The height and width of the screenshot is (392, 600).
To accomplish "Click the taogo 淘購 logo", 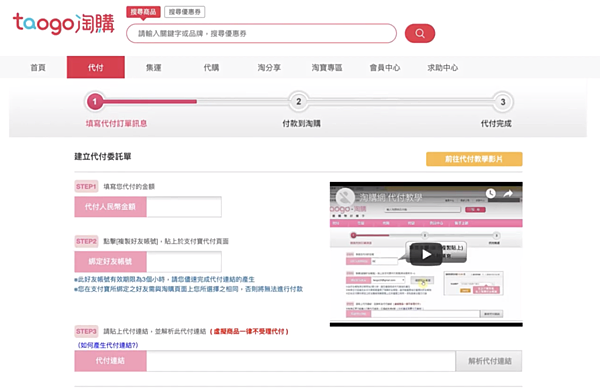I will (x=64, y=24).
